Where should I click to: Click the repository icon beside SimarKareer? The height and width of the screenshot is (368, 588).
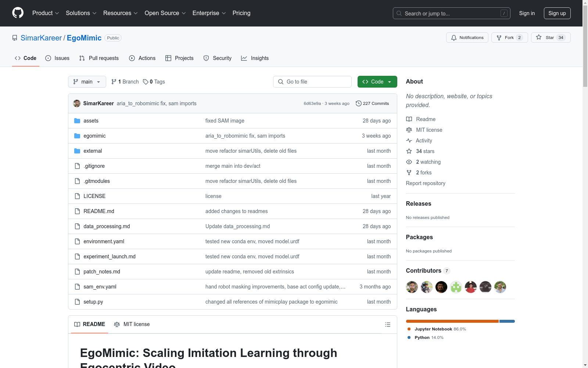point(15,38)
